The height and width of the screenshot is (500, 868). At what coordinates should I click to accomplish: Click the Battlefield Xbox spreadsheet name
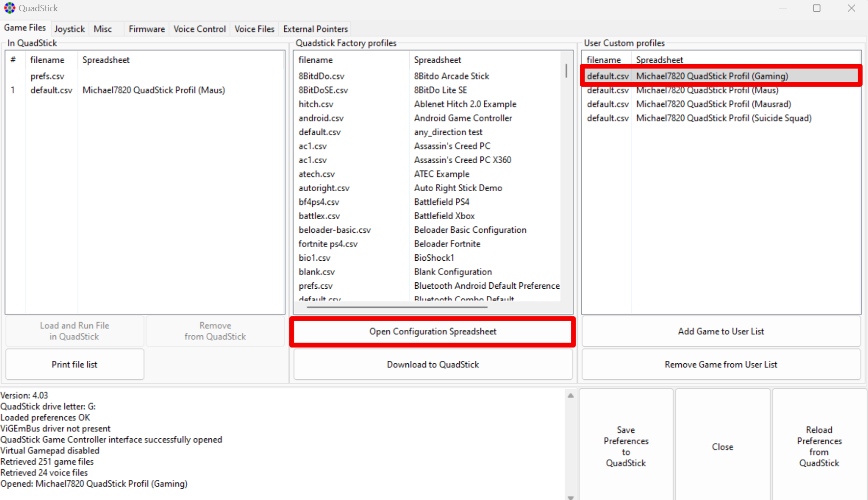click(x=444, y=216)
